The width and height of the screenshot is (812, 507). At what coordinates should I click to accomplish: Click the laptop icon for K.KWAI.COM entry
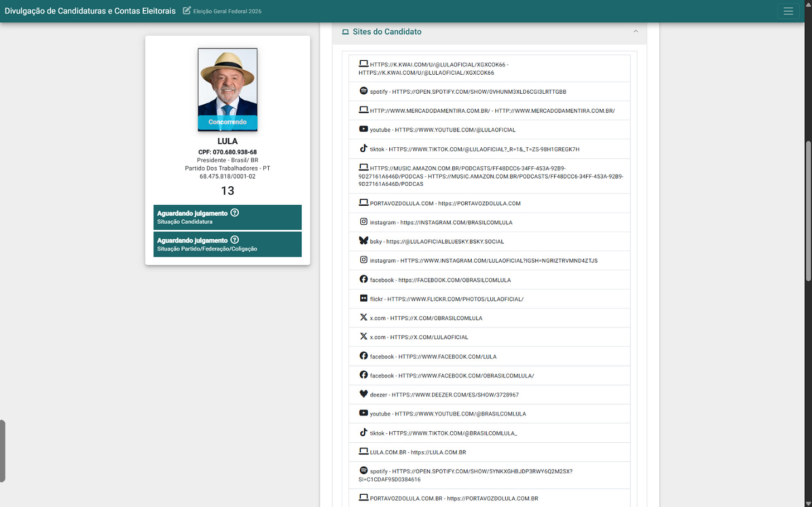point(364,64)
